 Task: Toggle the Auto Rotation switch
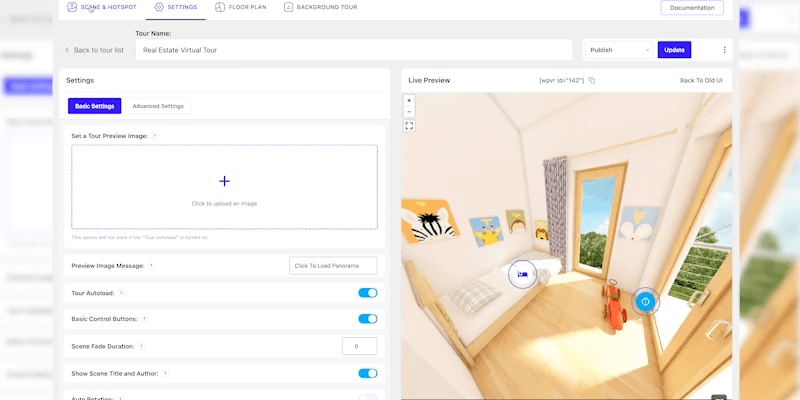[x=367, y=397]
